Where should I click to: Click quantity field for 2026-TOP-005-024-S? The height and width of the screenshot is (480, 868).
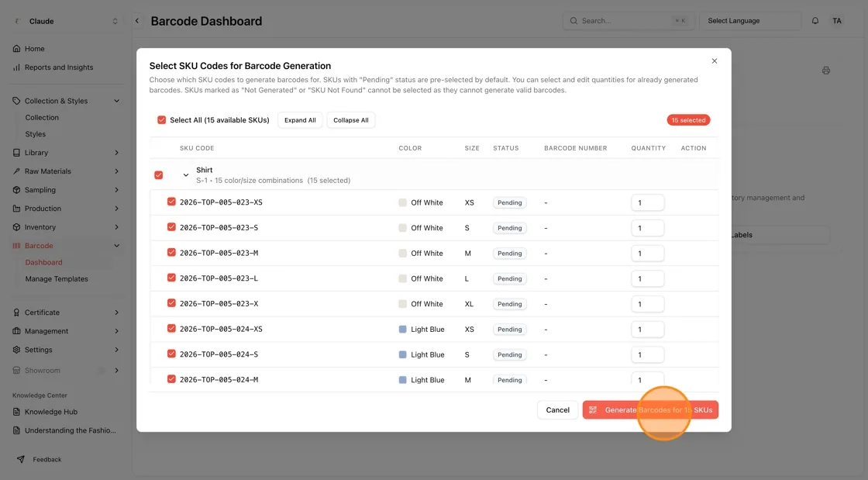coord(648,355)
